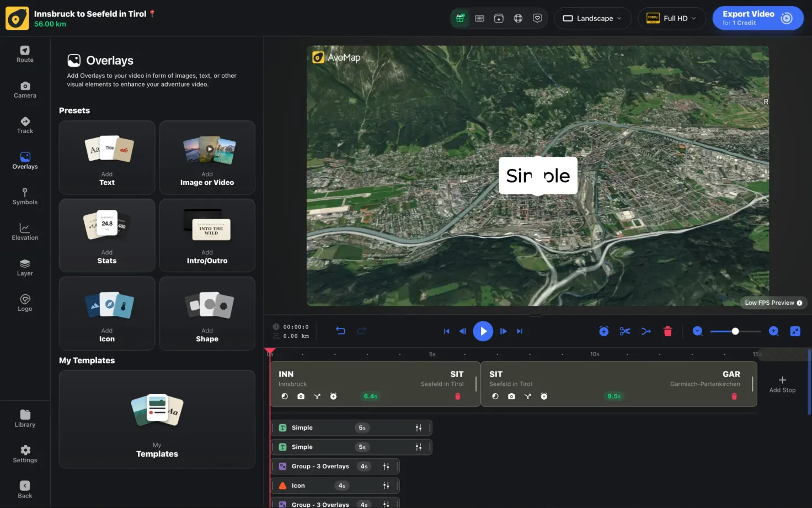
Task: Skip to the start of timeline
Action: tap(446, 331)
